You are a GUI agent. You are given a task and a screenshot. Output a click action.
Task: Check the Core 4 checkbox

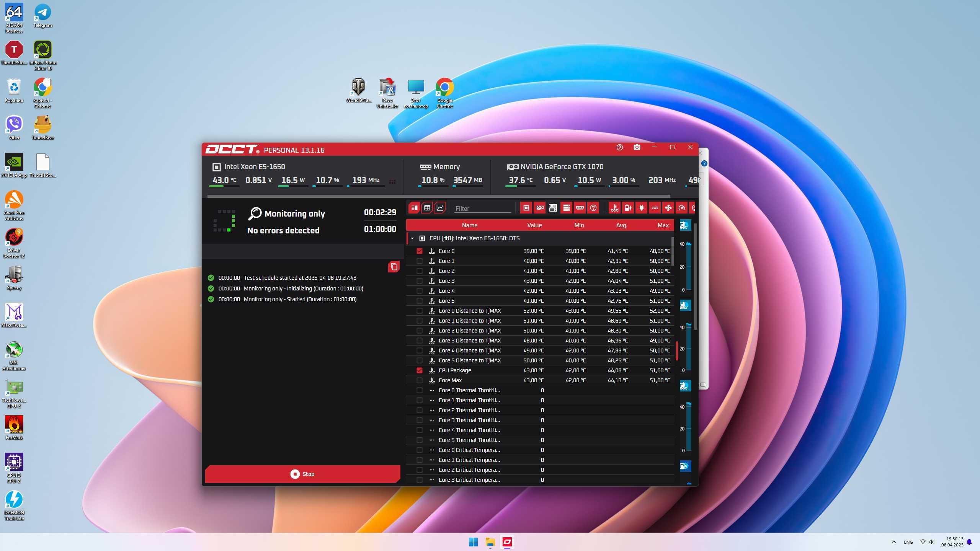pos(420,291)
